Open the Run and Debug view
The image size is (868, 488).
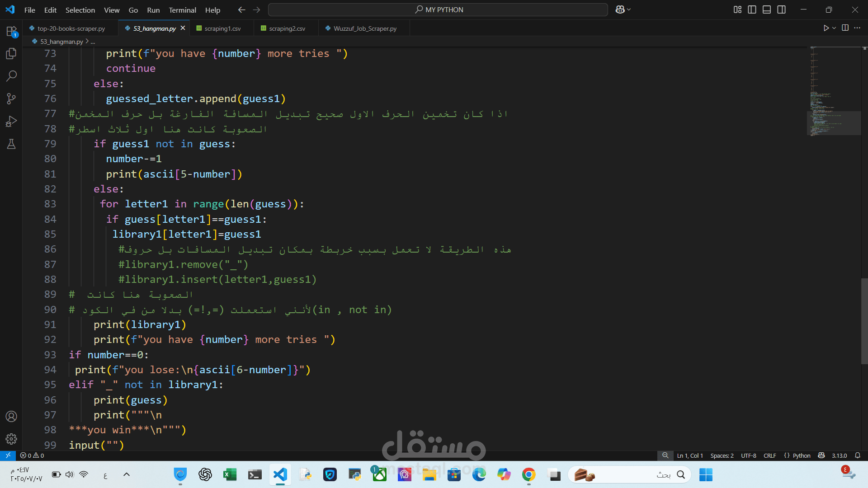click(11, 121)
